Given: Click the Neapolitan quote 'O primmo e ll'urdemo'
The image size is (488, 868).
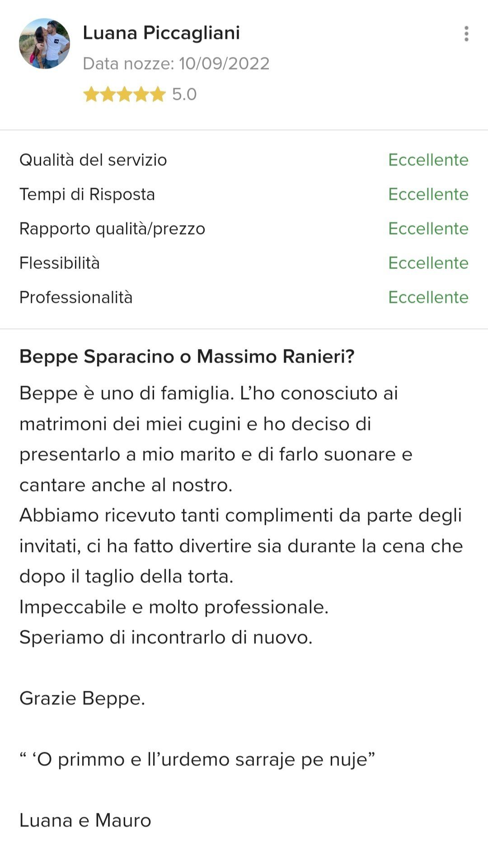Looking at the screenshot, I should [197, 759].
